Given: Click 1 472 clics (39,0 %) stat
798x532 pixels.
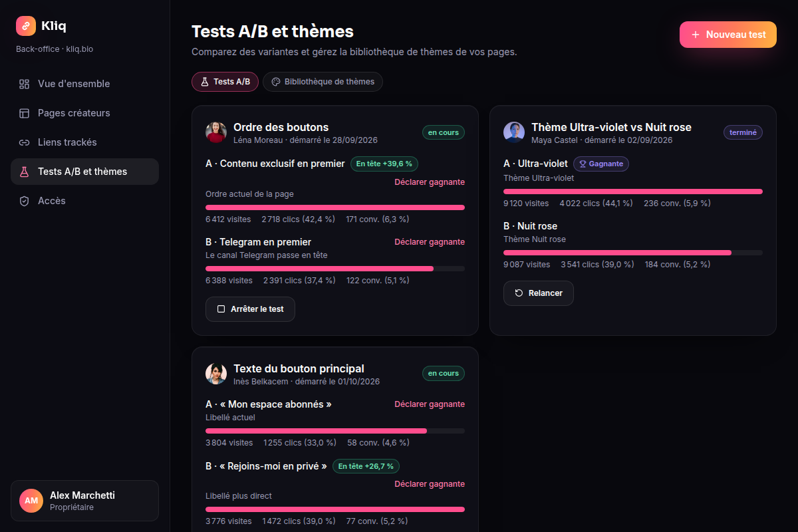Looking at the screenshot, I should [299, 521].
